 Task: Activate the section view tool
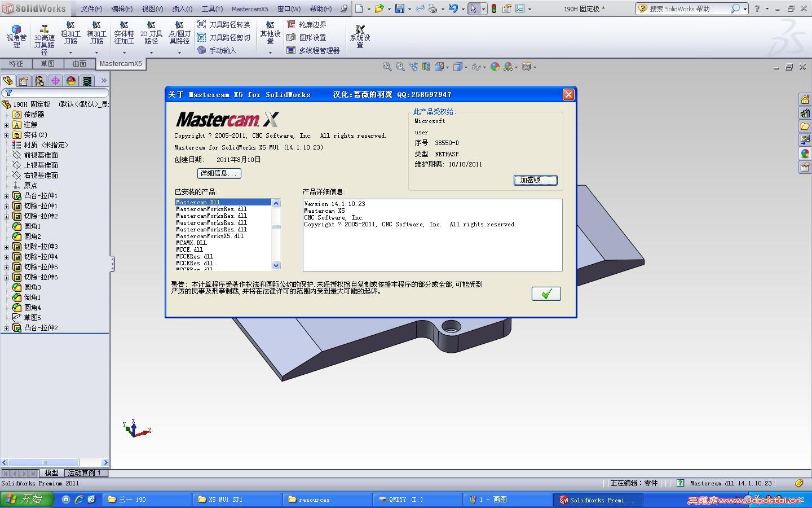(426, 67)
